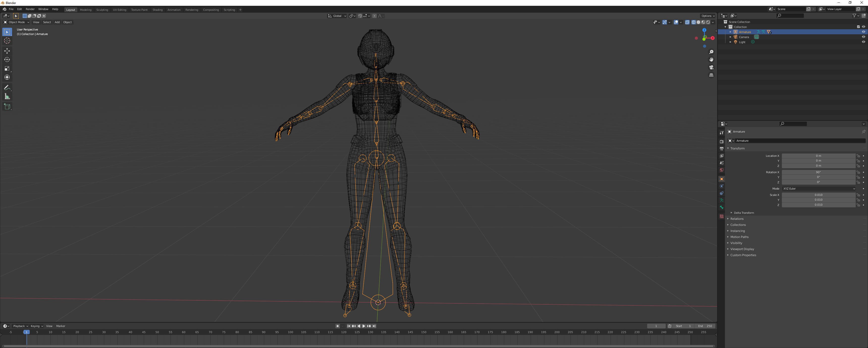This screenshot has height=348, width=868.
Task: Click the Scale X value field
Action: [x=819, y=195]
